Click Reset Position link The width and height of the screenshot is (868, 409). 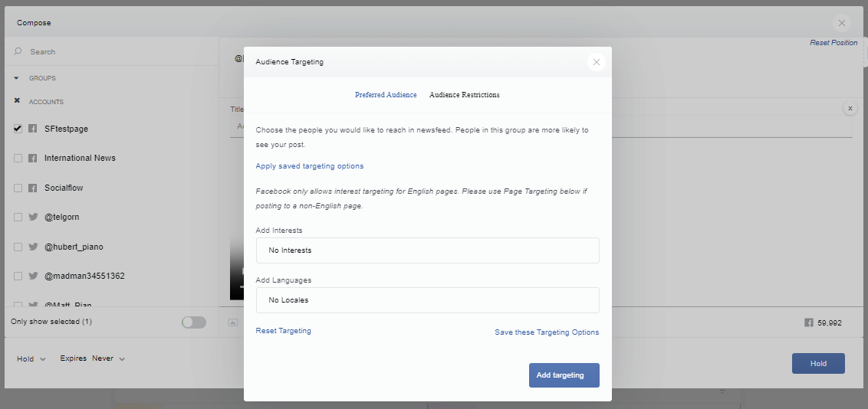tap(833, 43)
